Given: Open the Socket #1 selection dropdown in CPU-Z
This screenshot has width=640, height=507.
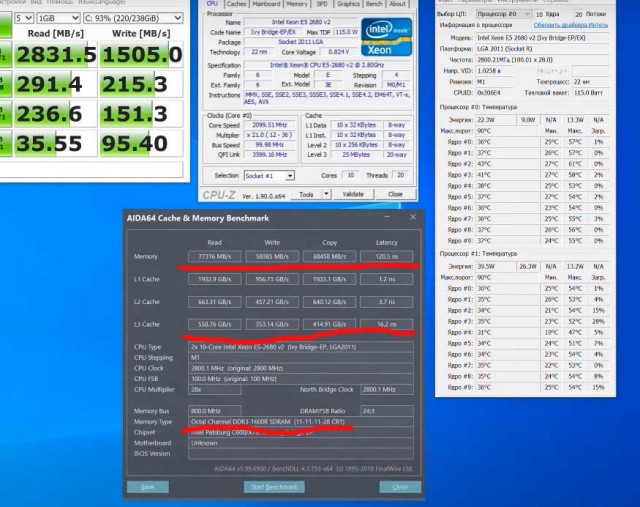Looking at the screenshot, I should tap(269, 176).
